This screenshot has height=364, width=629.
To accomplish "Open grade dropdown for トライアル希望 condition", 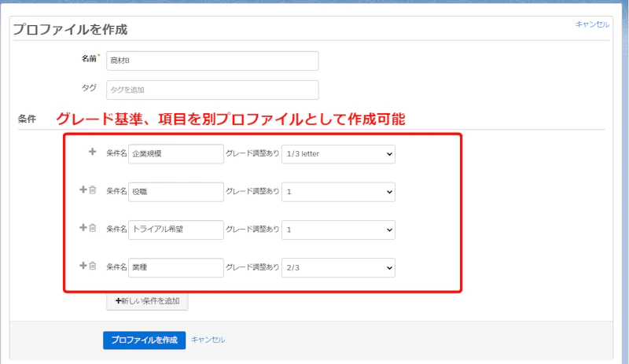I will click(x=338, y=230).
